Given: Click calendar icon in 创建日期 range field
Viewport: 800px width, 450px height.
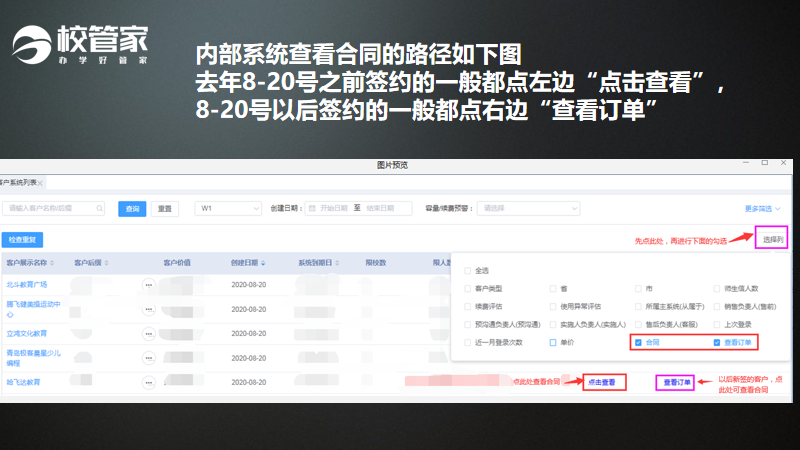Looking at the screenshot, I should [312, 208].
